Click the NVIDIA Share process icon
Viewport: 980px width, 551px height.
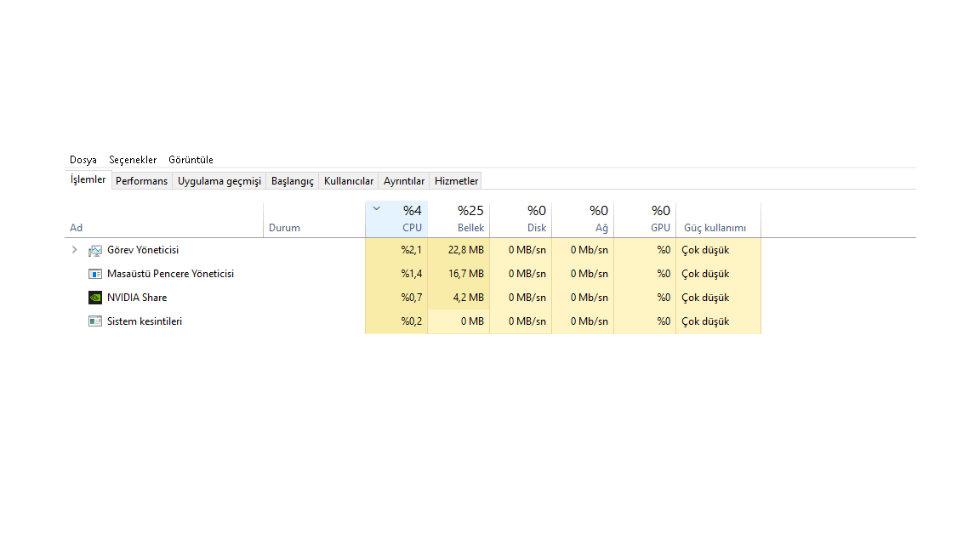95,298
